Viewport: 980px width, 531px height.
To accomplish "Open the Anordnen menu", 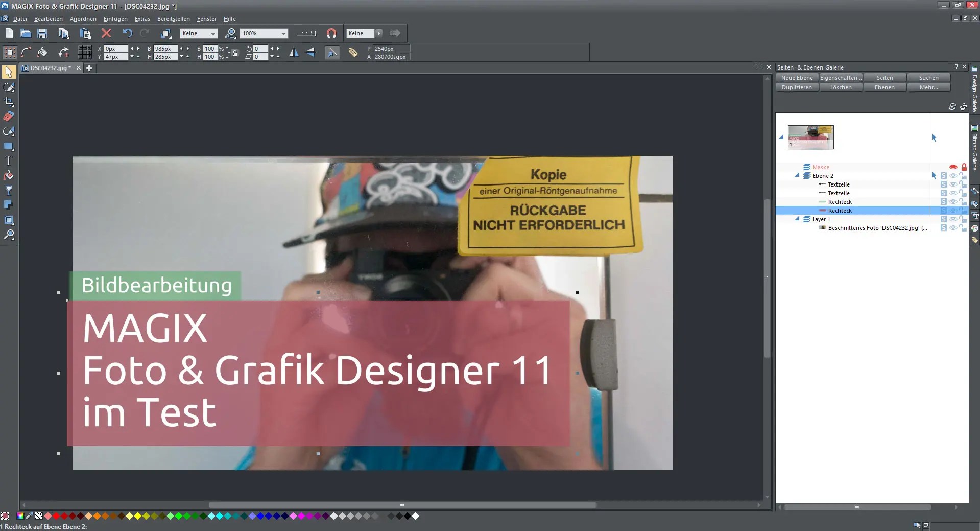I will point(83,19).
